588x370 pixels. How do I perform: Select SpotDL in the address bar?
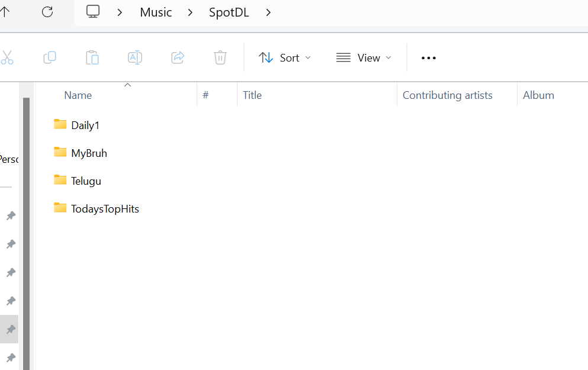pos(229,12)
